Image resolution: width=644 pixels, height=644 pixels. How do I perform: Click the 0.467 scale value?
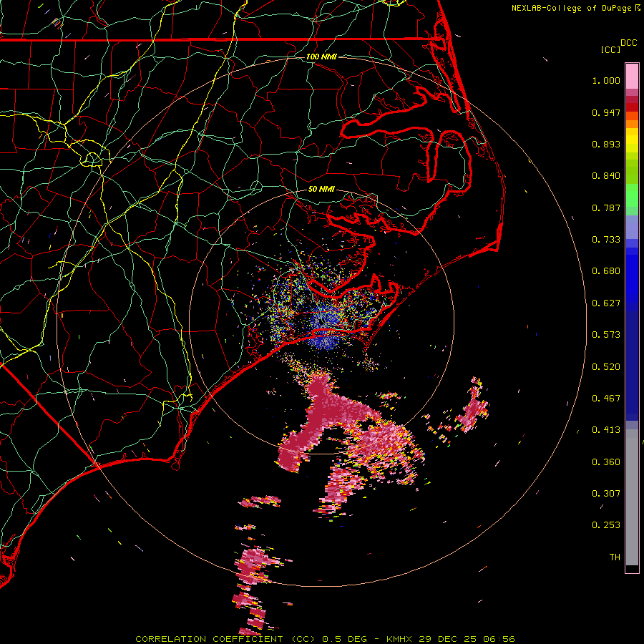pyautogui.click(x=606, y=399)
